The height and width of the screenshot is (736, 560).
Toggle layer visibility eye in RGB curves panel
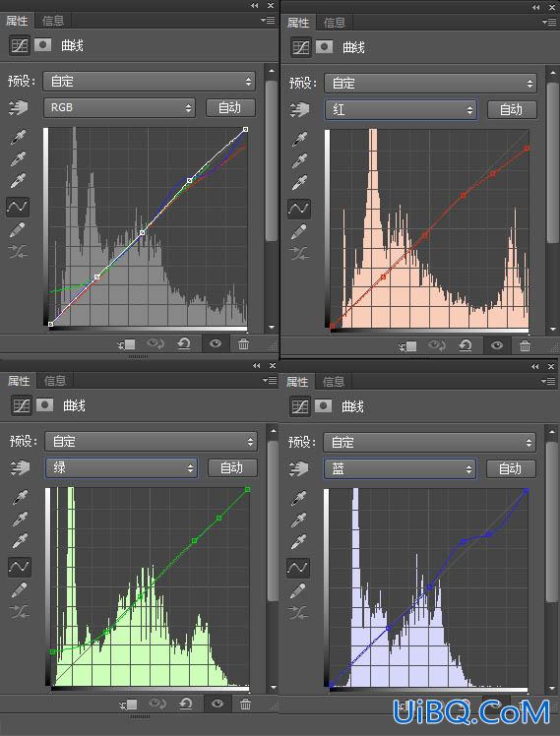pos(216,343)
